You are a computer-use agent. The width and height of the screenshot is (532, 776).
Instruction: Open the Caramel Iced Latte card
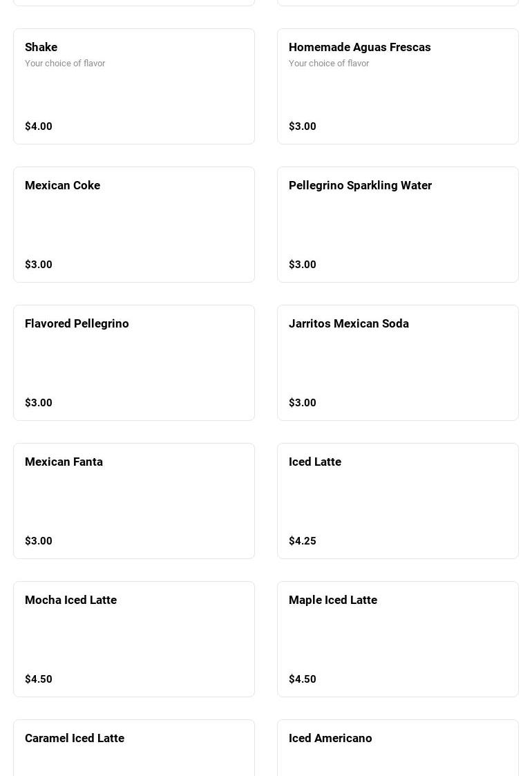(x=134, y=750)
